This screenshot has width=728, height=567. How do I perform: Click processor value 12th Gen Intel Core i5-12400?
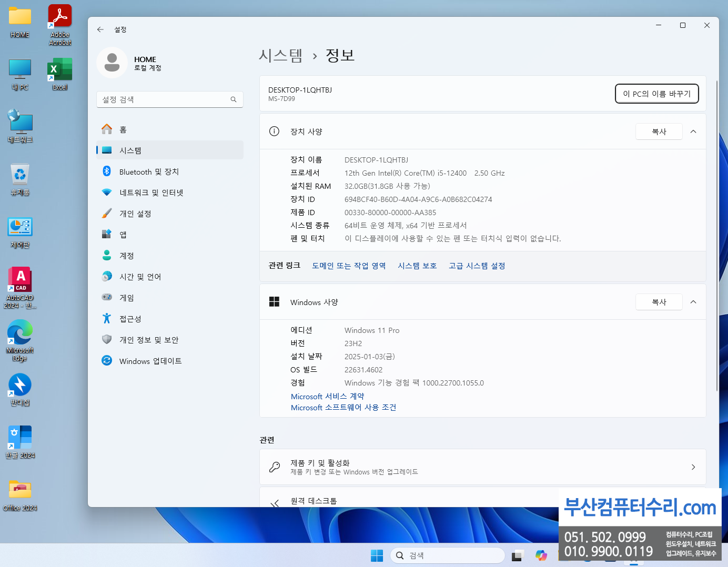point(424,173)
